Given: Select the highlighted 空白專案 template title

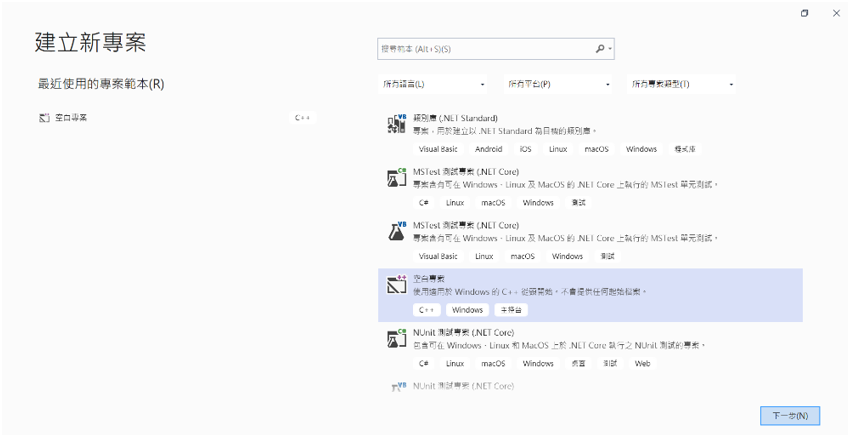Looking at the screenshot, I should pos(429,279).
